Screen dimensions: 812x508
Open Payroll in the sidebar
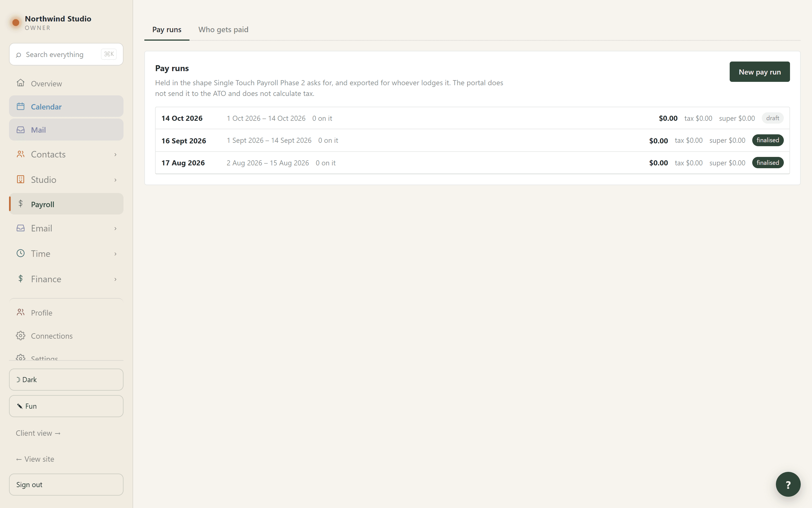(x=66, y=204)
